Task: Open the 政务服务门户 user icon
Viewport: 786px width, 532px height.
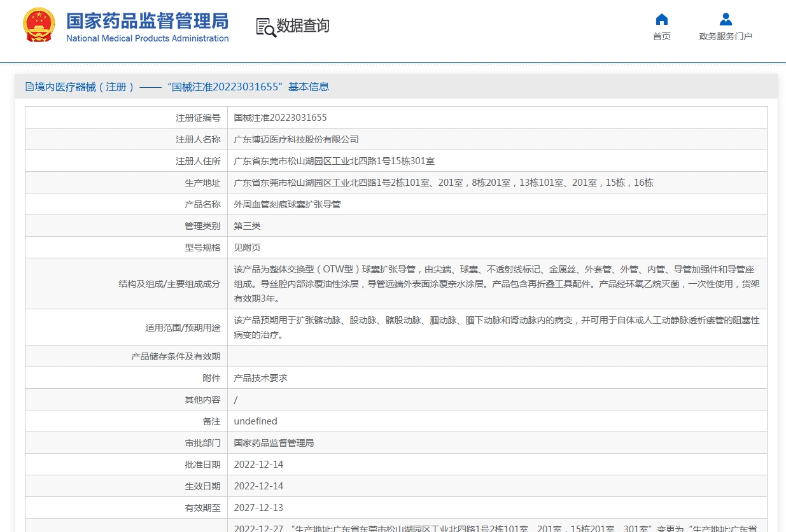Action: (x=726, y=19)
